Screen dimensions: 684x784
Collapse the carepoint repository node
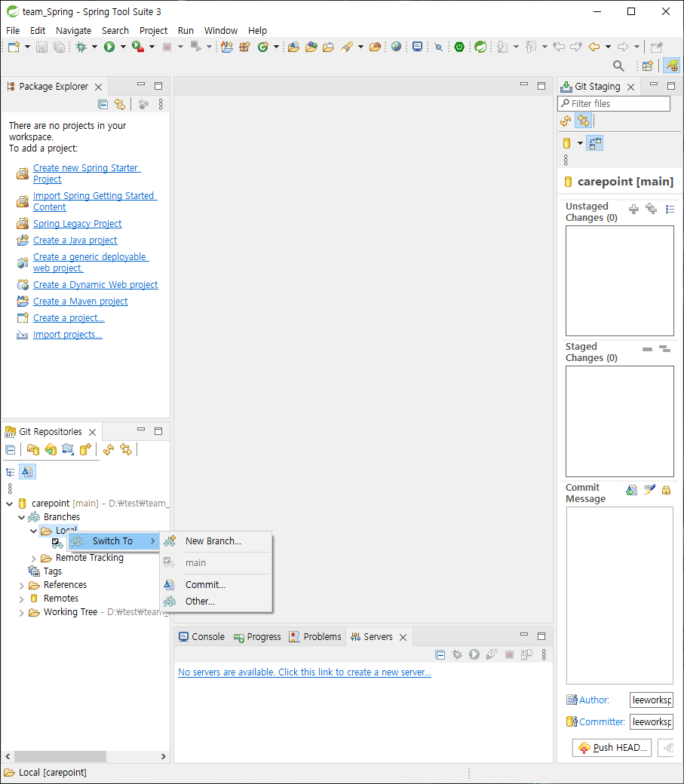(10, 504)
